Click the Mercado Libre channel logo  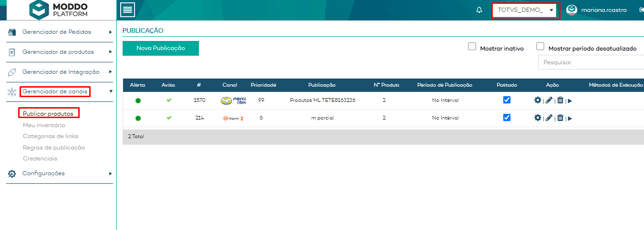(233, 100)
